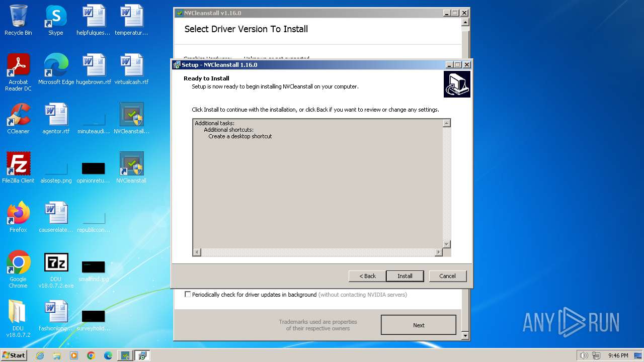The height and width of the screenshot is (362, 644).
Task: Open fashionlong document icon
Action: tap(56, 316)
